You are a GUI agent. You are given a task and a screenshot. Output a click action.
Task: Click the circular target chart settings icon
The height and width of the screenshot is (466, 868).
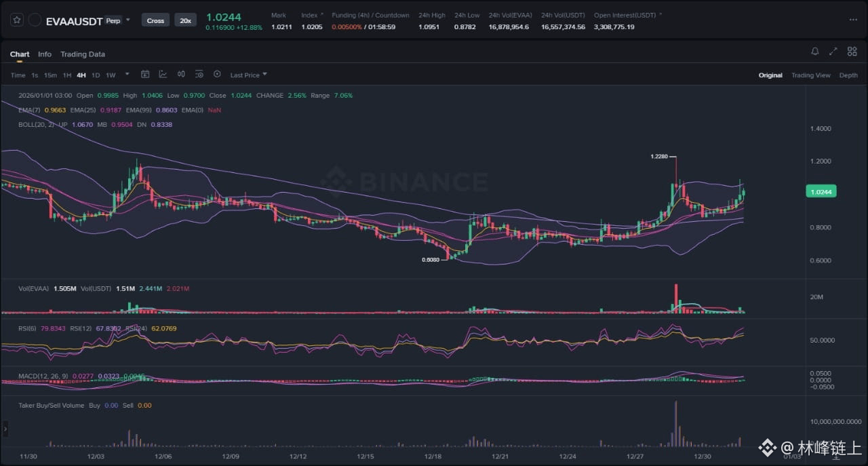coord(217,75)
